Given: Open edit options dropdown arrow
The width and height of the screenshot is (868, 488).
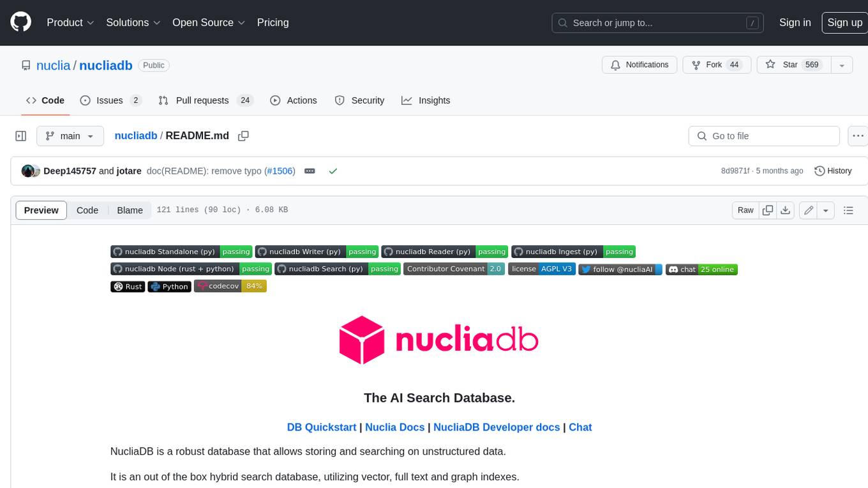Looking at the screenshot, I should coord(826,210).
